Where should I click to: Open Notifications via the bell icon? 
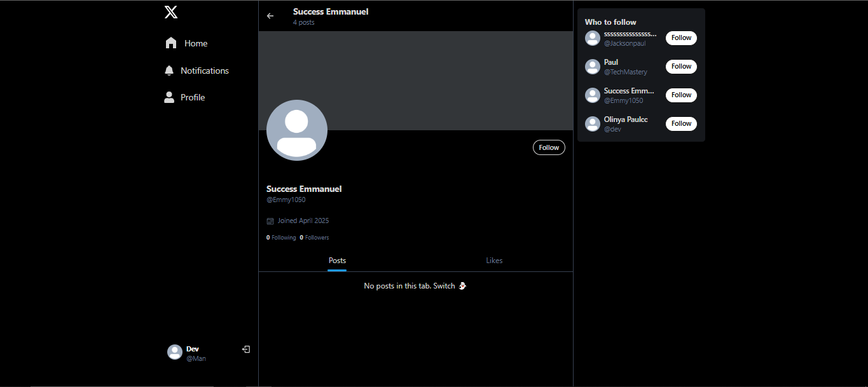169,71
